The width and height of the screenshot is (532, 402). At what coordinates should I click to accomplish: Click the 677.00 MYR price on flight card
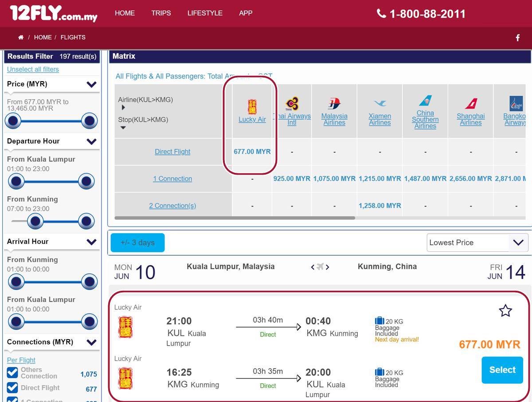tap(489, 345)
